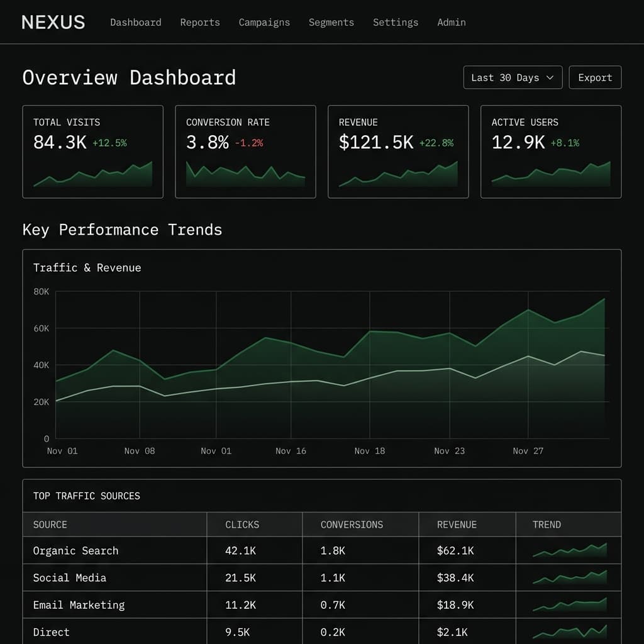Select the Social Media row

click(322, 577)
